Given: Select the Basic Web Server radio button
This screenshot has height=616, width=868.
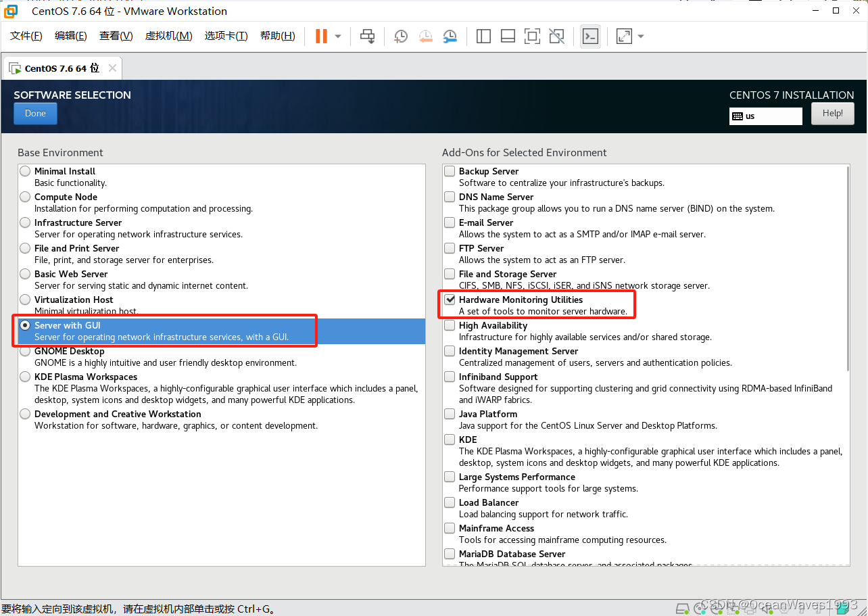Looking at the screenshot, I should [25, 274].
